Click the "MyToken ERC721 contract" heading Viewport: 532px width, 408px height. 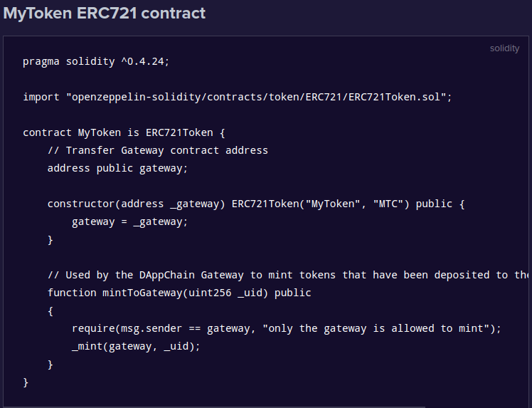pos(104,13)
